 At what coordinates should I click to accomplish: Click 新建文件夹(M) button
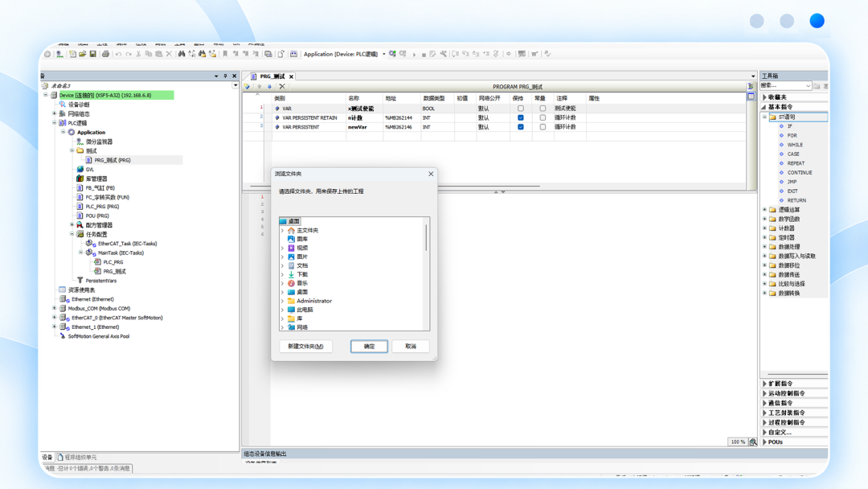[305, 346]
